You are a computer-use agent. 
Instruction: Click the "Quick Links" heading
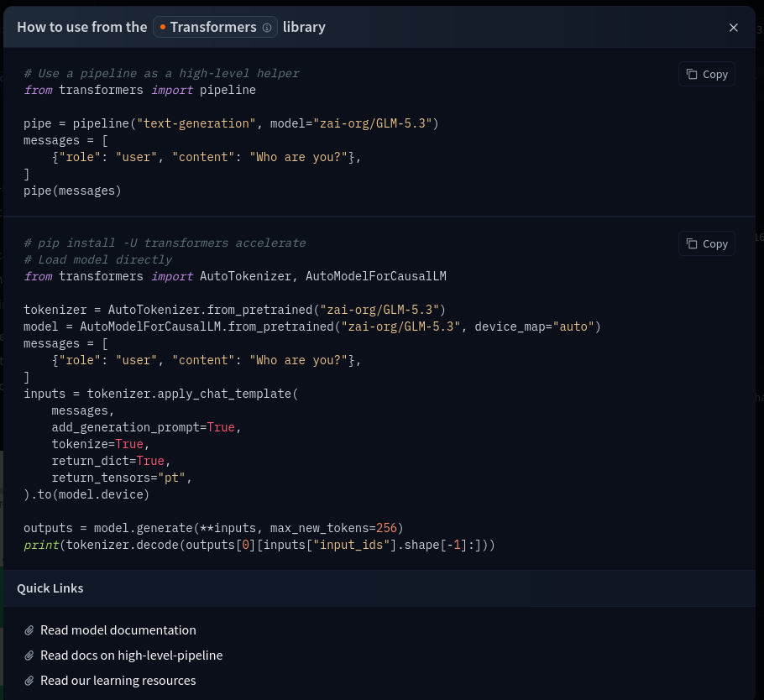point(50,588)
